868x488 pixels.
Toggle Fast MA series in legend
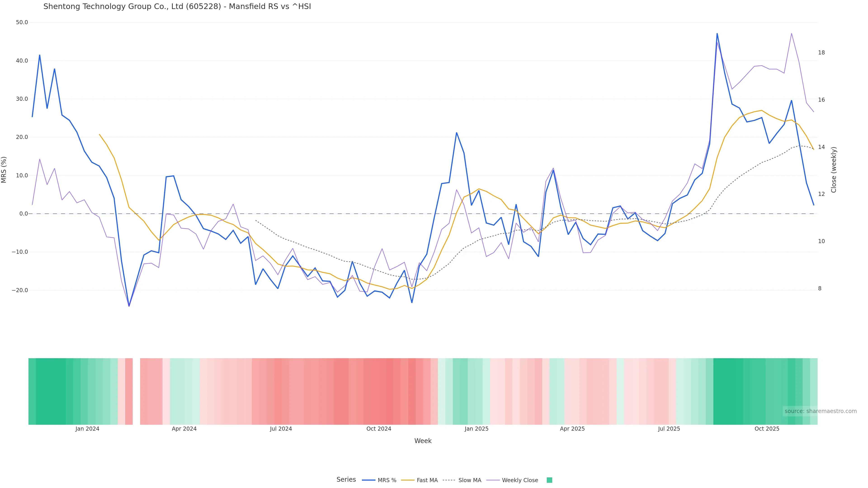(x=427, y=480)
